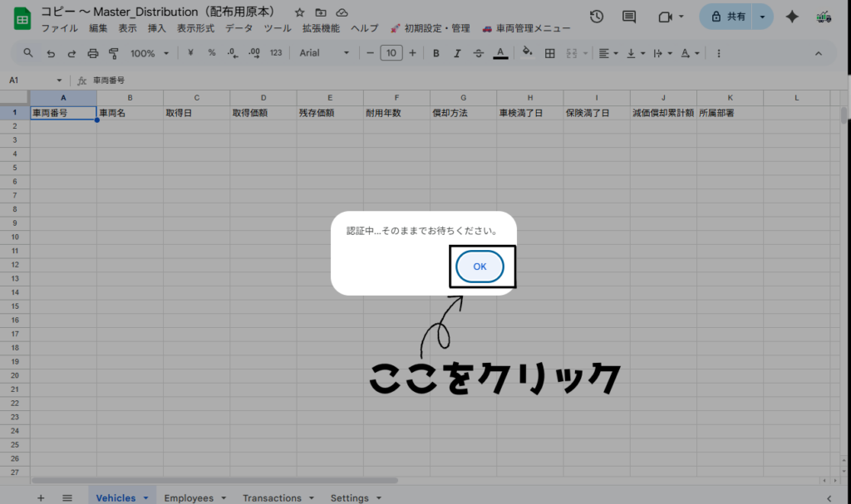Open the Arial font dropdown
Image resolution: width=851 pixels, height=504 pixels.
(324, 53)
